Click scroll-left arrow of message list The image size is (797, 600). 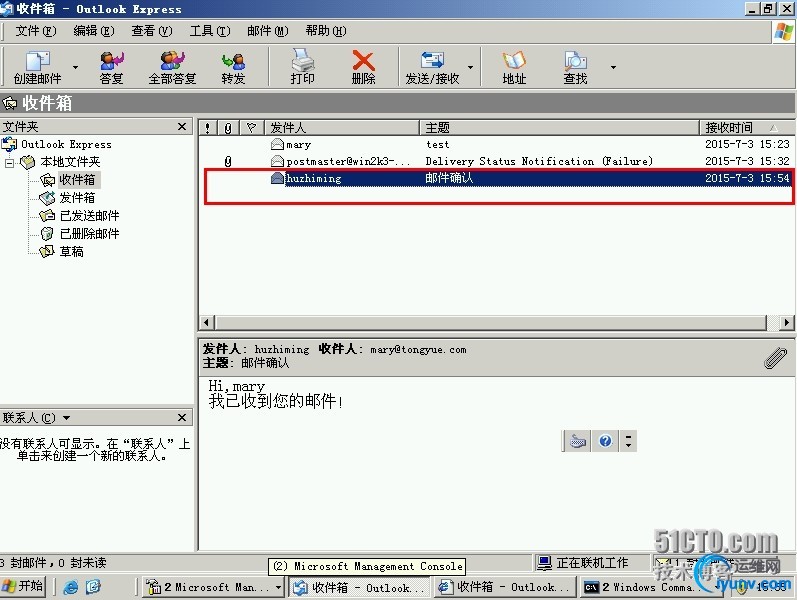click(206, 322)
